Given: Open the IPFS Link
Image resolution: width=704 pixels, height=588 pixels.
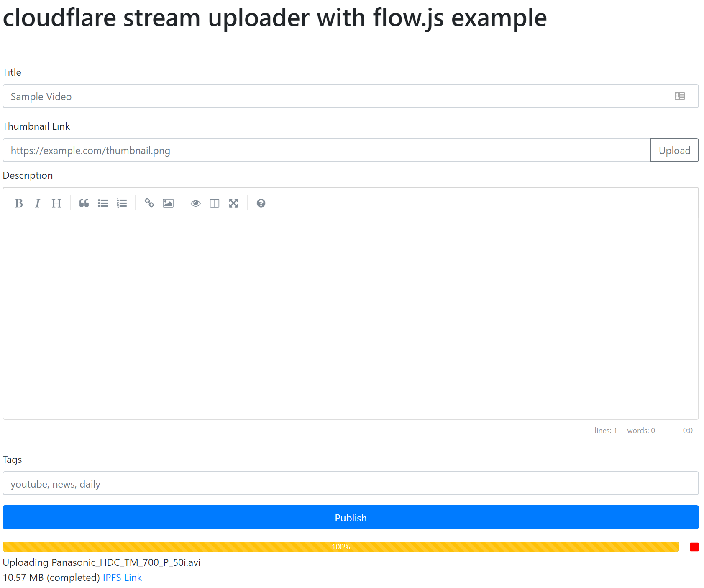Looking at the screenshot, I should 122,578.
